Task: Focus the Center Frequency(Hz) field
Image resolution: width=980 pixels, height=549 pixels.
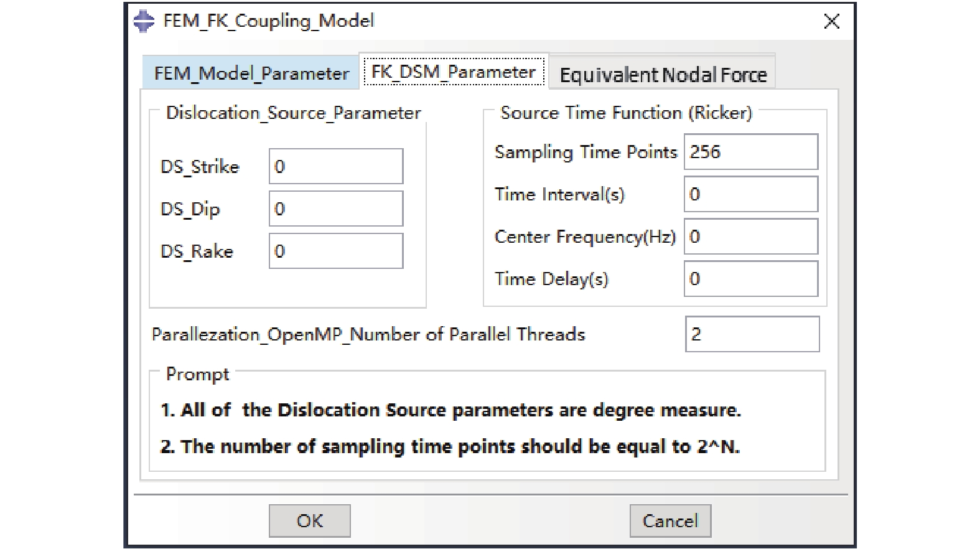Action: 750,237
